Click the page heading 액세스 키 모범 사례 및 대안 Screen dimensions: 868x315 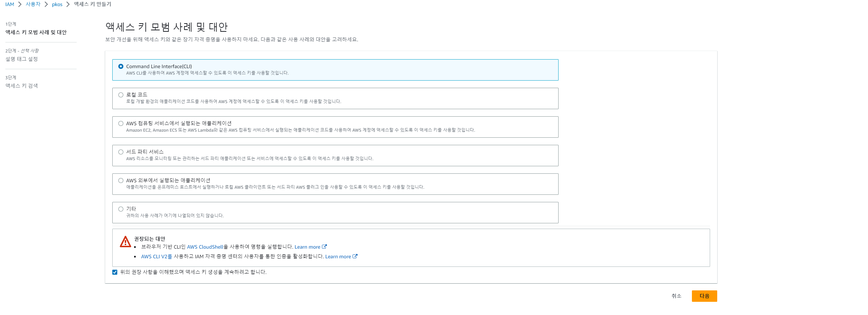coord(166,27)
